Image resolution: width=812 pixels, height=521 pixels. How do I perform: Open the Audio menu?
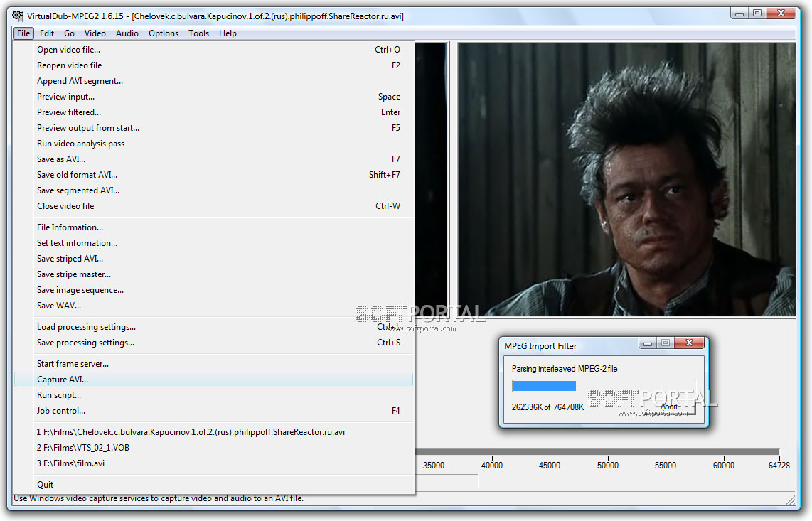click(x=127, y=33)
